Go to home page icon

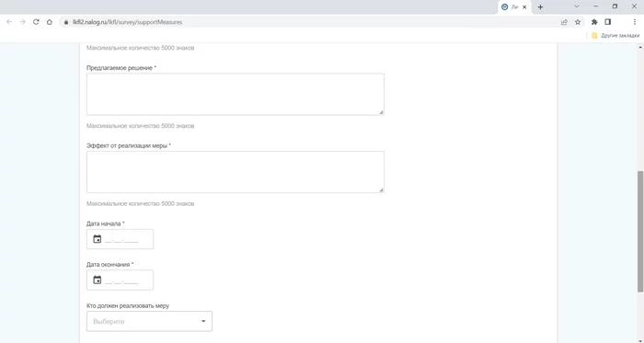pyautogui.click(x=50, y=22)
